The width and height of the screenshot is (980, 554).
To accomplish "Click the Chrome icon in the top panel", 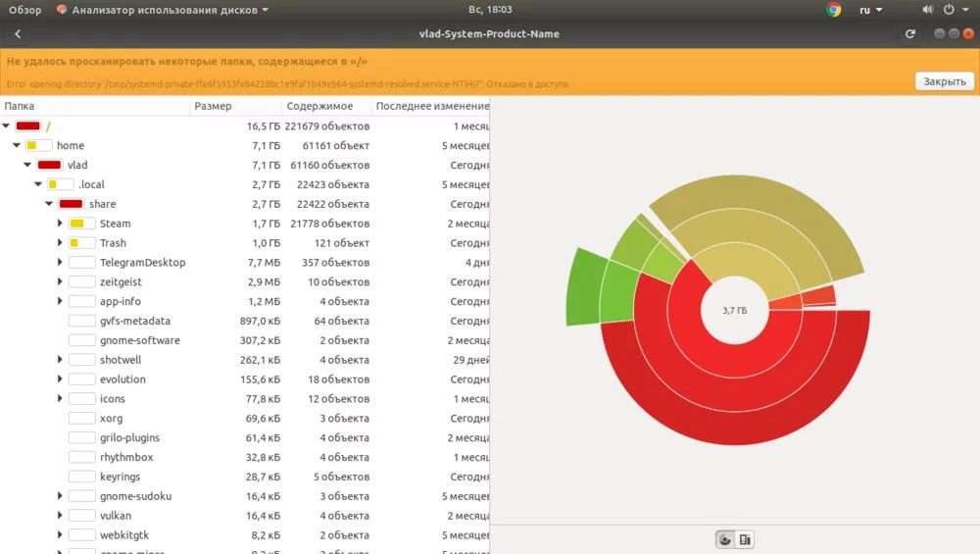I will click(834, 10).
